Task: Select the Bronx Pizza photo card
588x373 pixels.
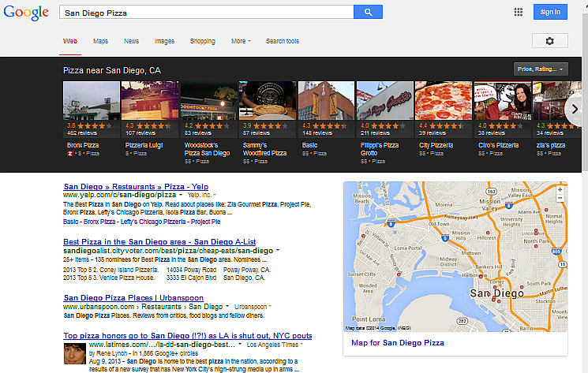Action: [91, 101]
